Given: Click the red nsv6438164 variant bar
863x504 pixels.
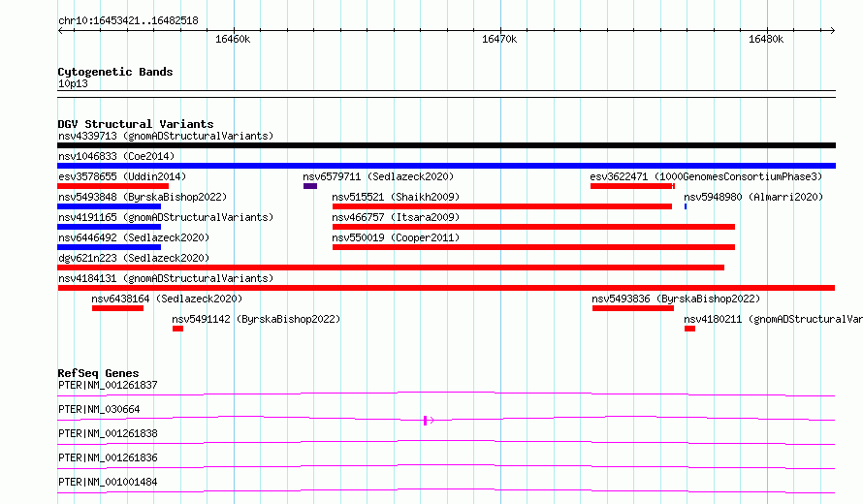Looking at the screenshot, I should pos(117,308).
